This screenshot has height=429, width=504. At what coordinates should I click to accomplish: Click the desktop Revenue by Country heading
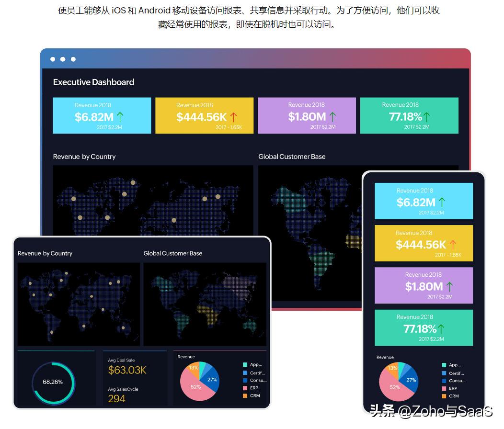(84, 157)
